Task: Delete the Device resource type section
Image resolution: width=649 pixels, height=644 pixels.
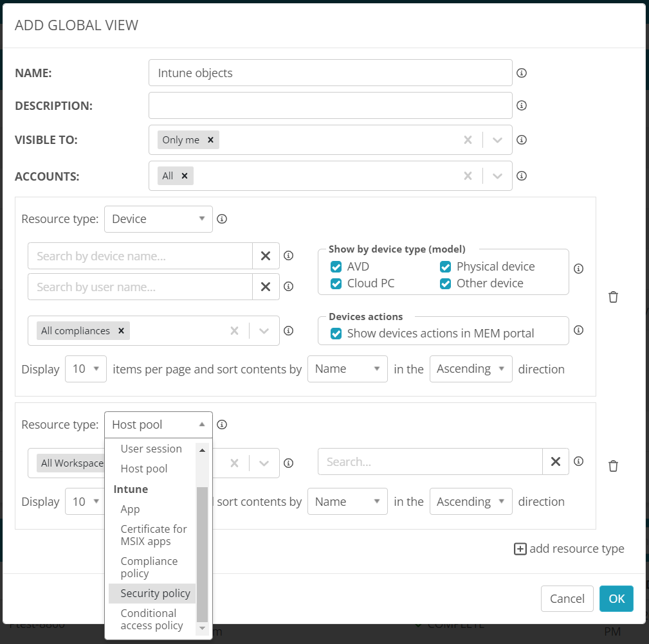Action: pos(613,297)
